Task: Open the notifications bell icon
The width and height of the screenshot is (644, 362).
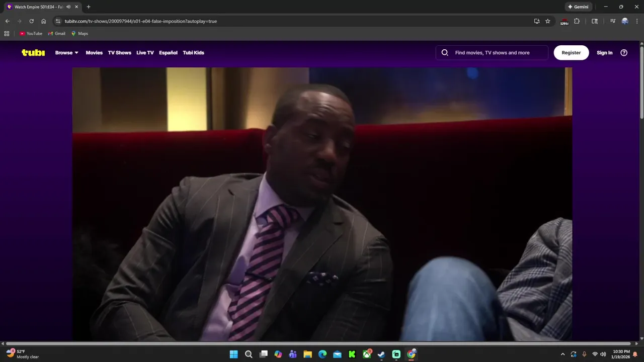Action: pyautogui.click(x=635, y=354)
